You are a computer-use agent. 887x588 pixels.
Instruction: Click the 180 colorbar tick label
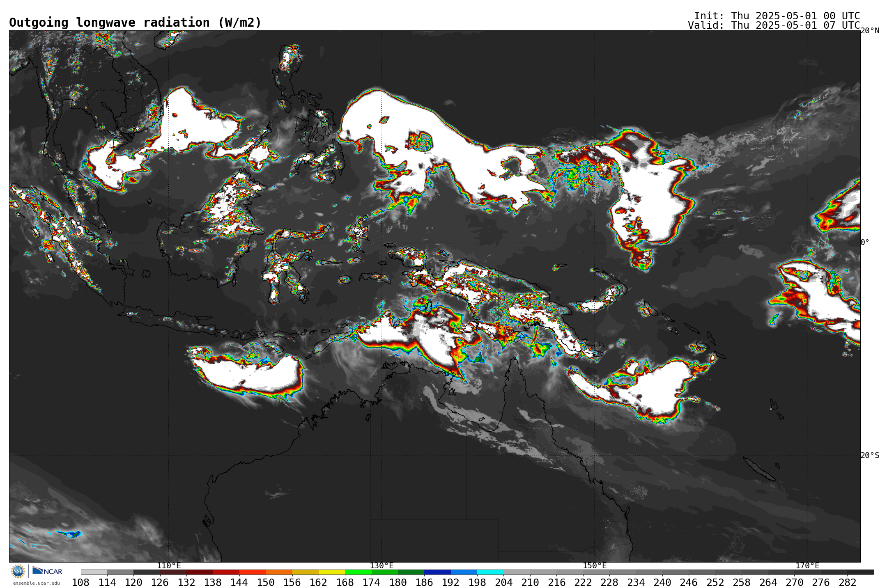(398, 582)
